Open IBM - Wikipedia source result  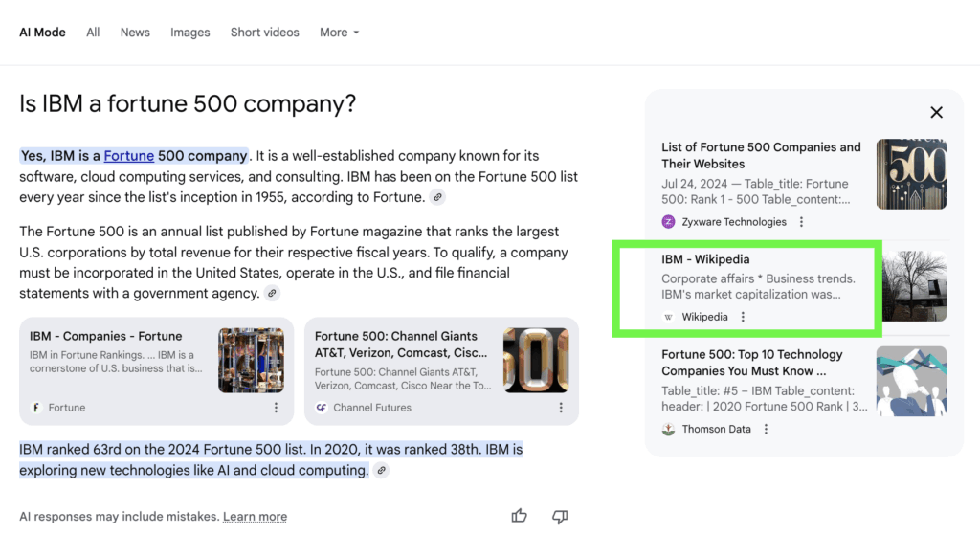click(705, 259)
